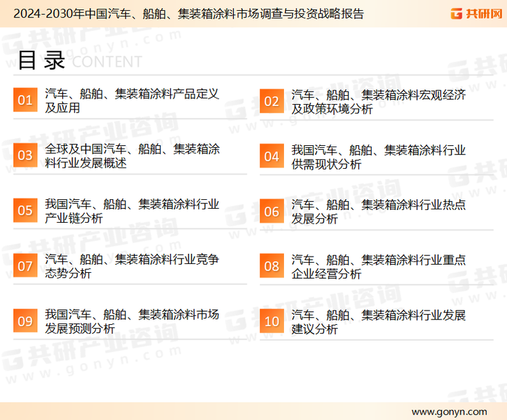Click the orange 06 chapter number box
This screenshot has width=507, height=420.
272,211
